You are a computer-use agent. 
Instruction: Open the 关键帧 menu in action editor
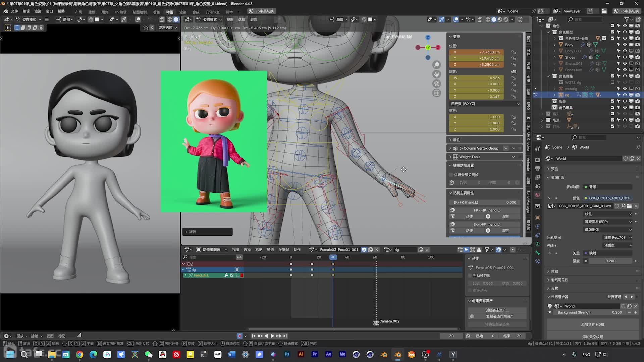[283, 250]
